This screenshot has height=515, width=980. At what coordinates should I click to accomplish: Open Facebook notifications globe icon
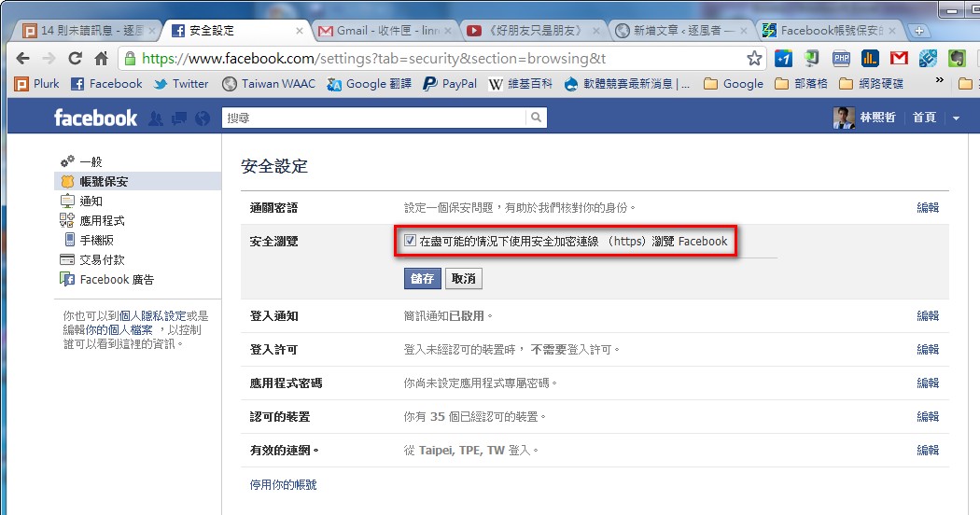click(x=203, y=118)
